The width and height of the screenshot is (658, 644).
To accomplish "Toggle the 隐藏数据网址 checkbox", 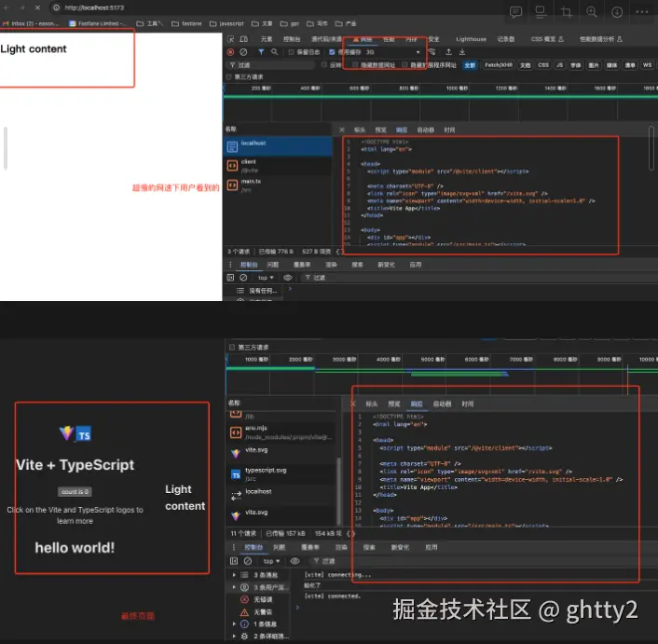I will click(355, 64).
